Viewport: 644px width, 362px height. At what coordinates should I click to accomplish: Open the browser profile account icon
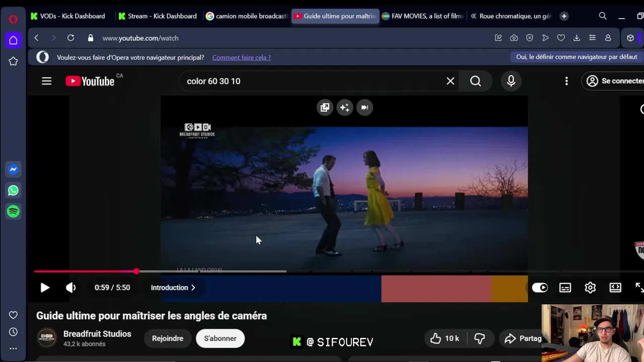[x=608, y=38]
